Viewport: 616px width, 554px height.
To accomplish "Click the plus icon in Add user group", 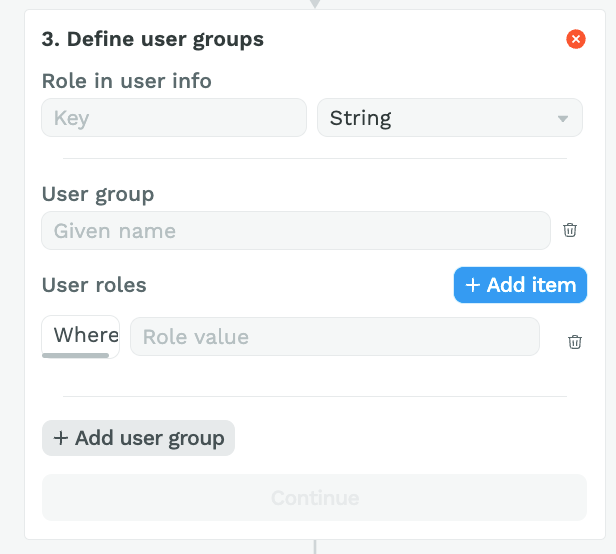I will (61, 438).
